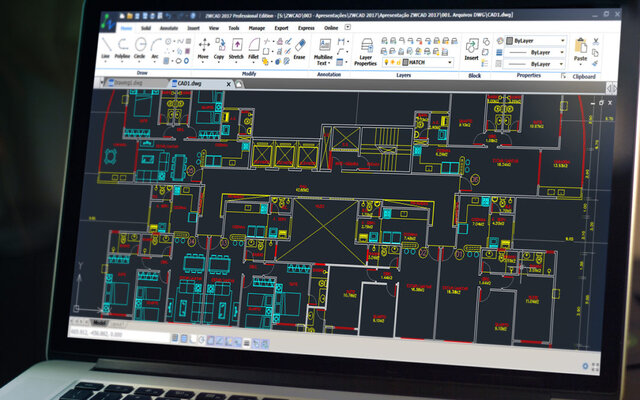Toggle the leftmost status bar mode button
The image size is (640, 400).
point(175,339)
